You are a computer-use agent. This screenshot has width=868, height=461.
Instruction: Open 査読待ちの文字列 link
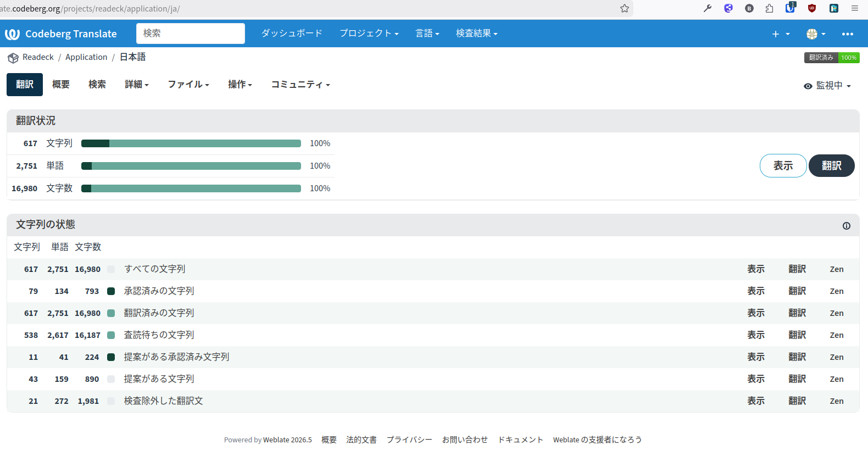(x=159, y=335)
